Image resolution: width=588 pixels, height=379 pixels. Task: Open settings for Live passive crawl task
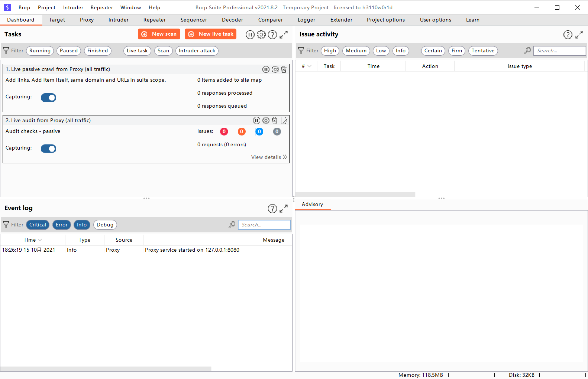pyautogui.click(x=275, y=69)
